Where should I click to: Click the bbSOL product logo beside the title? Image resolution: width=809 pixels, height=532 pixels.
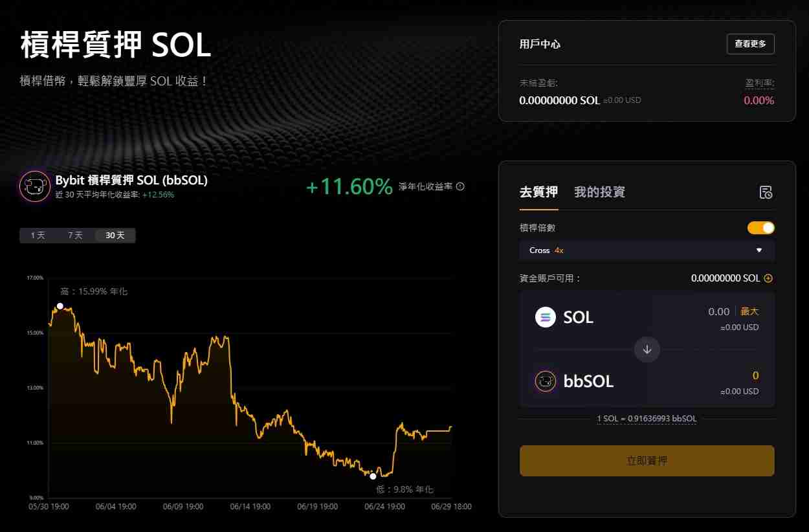(34, 186)
